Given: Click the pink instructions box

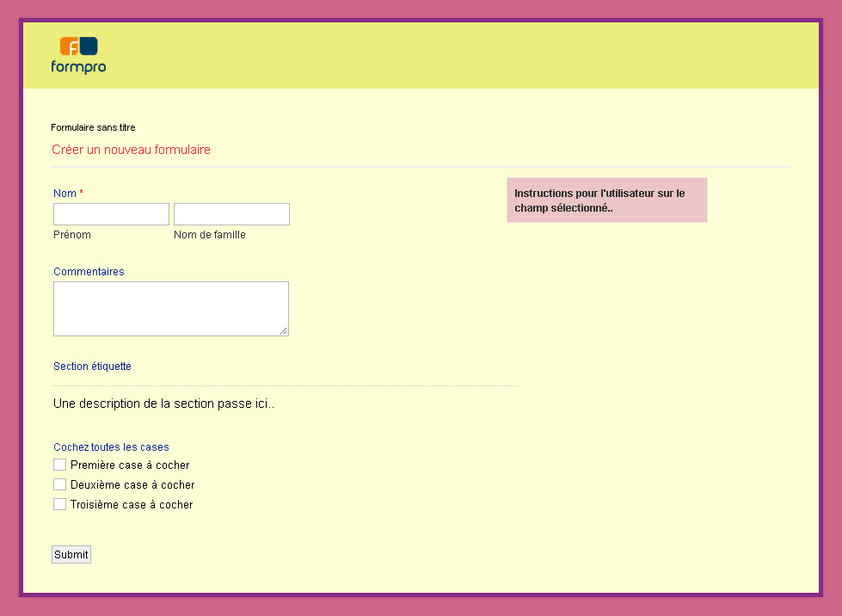Looking at the screenshot, I should pyautogui.click(x=606, y=200).
